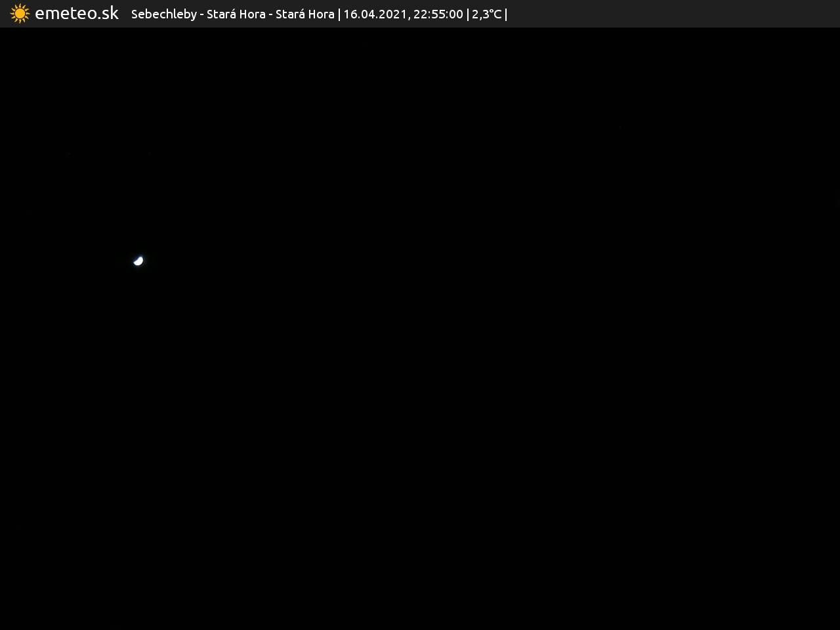Screen dimensions: 840x630
Task: Click the separator between time and temperature
Action: (468, 14)
